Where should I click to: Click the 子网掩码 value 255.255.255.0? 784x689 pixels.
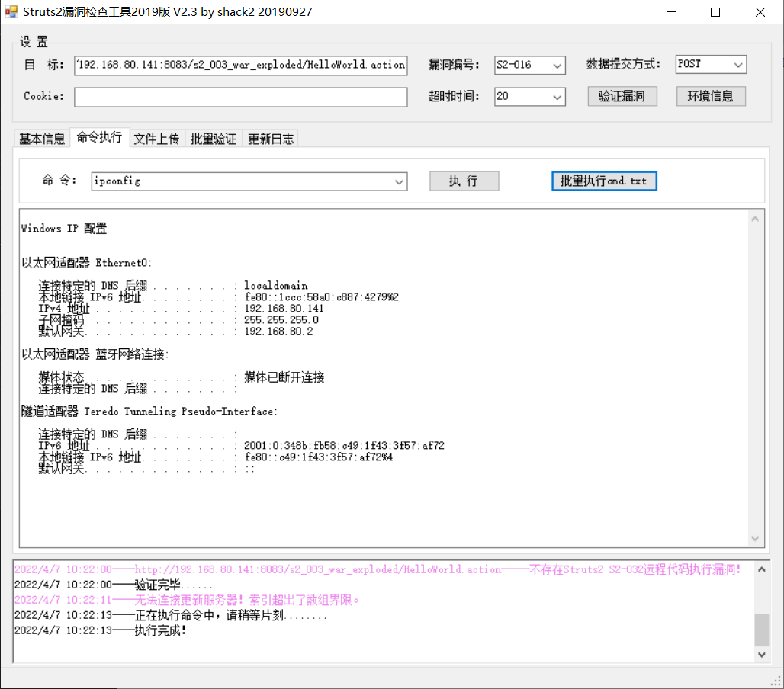point(281,320)
